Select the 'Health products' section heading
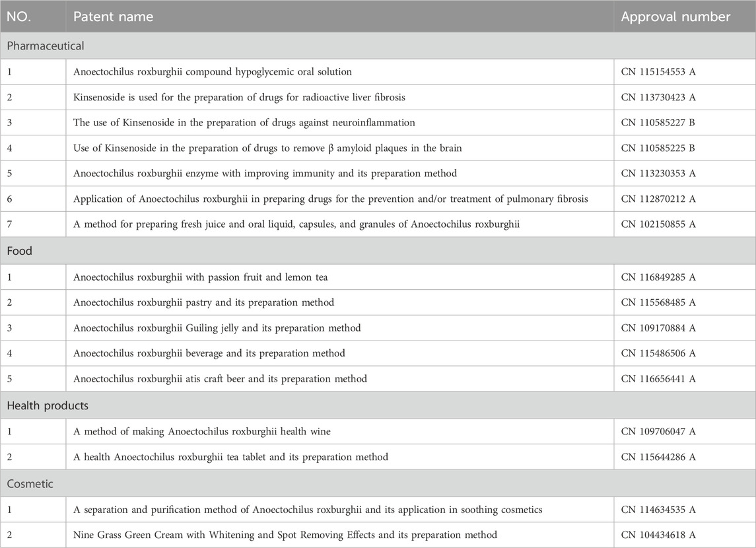Image resolution: width=756 pixels, height=548 pixels. pyautogui.click(x=48, y=405)
